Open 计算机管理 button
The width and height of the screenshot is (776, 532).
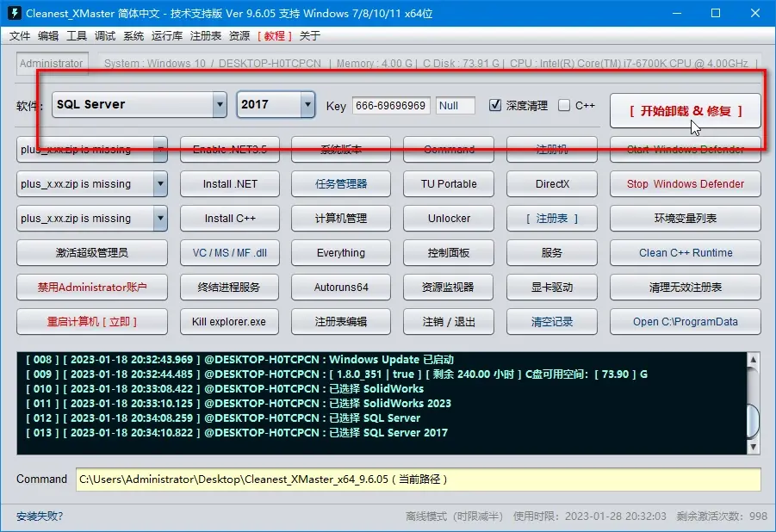(340, 219)
